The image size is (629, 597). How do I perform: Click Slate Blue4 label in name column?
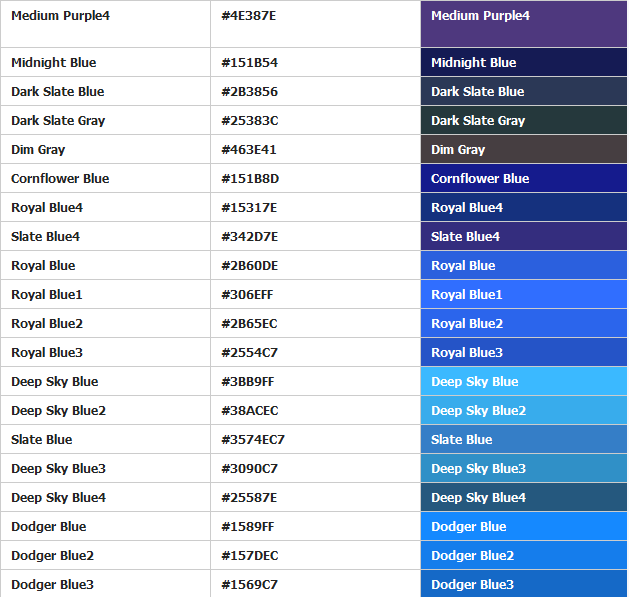[45, 236]
